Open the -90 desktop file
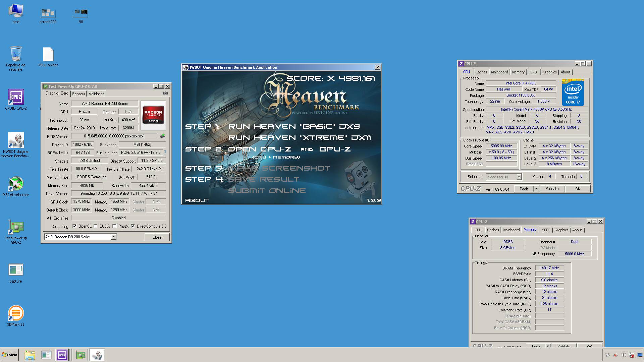 (x=80, y=16)
